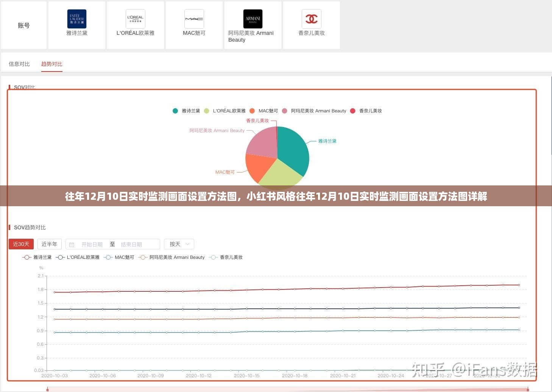
Task: Click the pink Armani Beauty pie slice
Action: pos(263,144)
